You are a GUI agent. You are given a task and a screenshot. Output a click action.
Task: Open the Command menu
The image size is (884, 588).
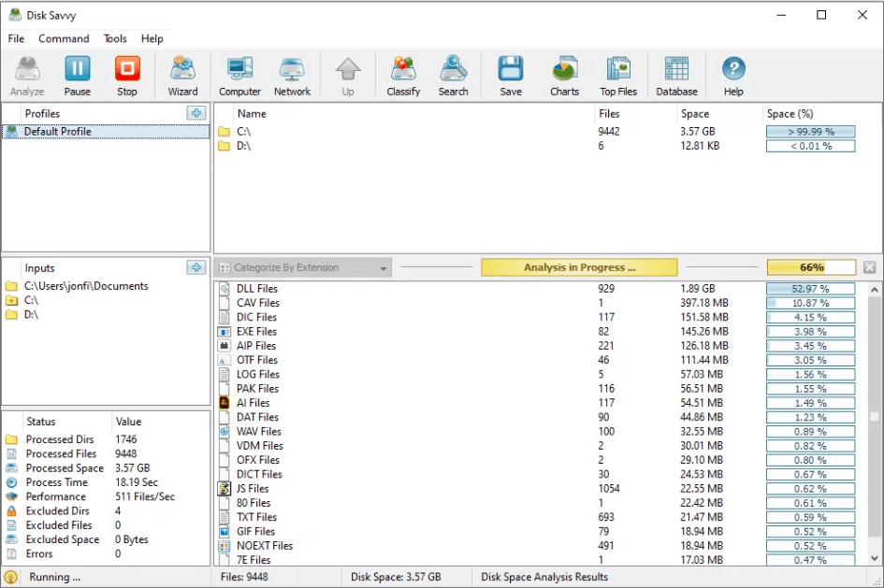point(64,39)
